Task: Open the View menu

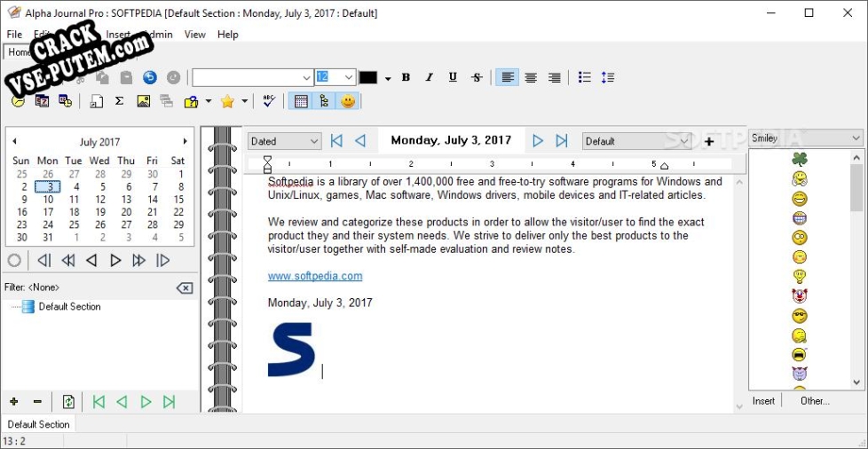Action: [195, 35]
